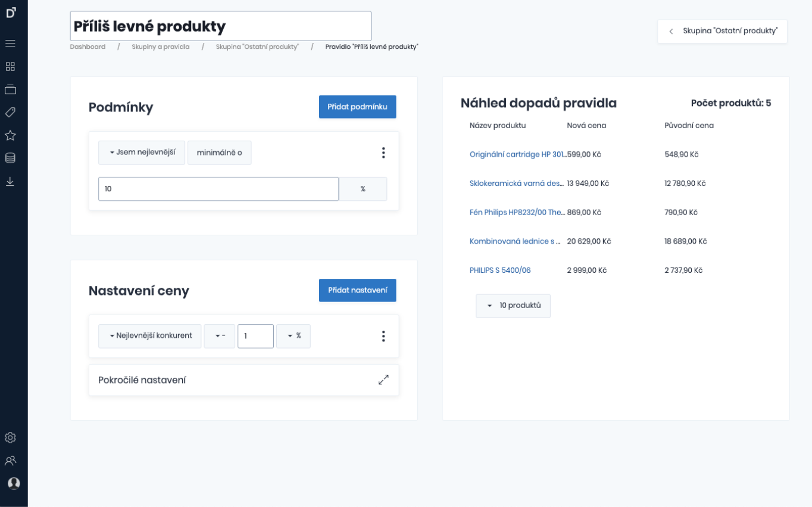
Task: Click the download arrow sidebar icon
Action: click(x=10, y=181)
